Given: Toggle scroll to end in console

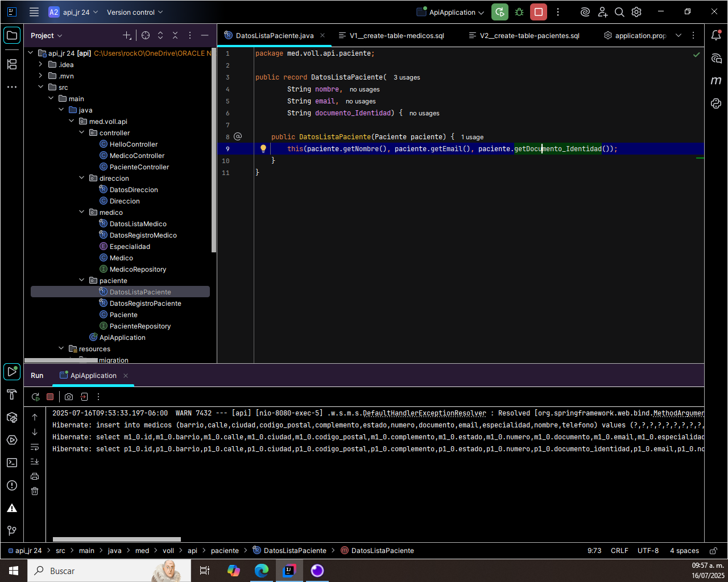Looking at the screenshot, I should 35,462.
